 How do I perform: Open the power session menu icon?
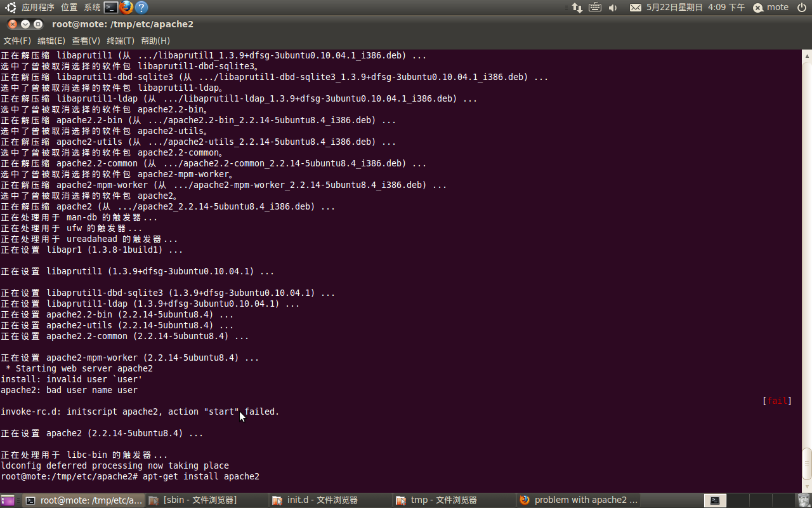[802, 8]
